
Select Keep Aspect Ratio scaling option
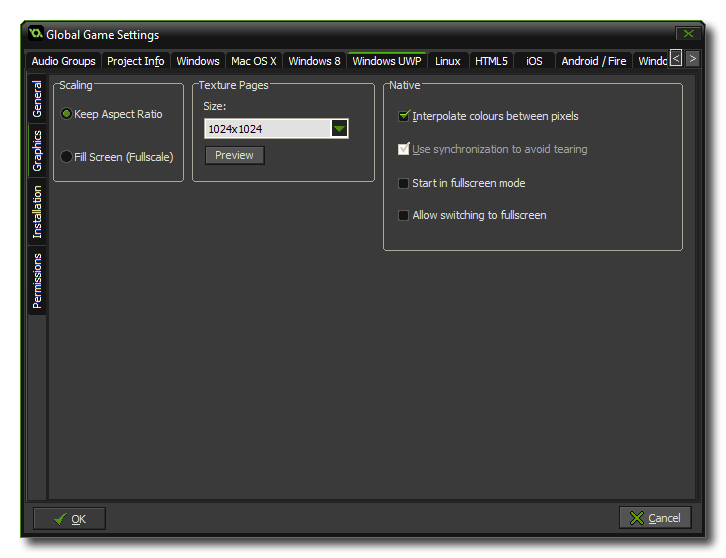click(x=67, y=114)
